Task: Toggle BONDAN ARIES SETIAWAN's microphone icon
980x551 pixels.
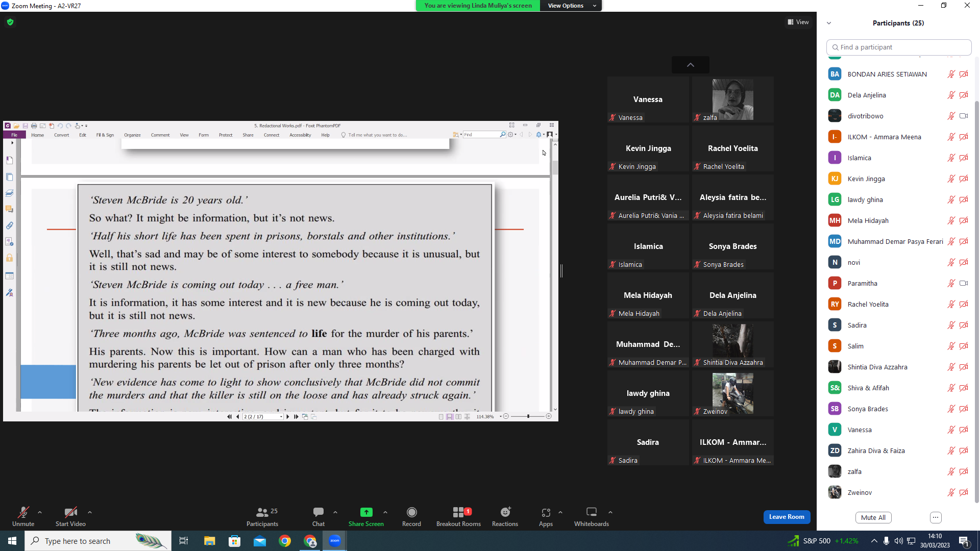Action: click(951, 74)
